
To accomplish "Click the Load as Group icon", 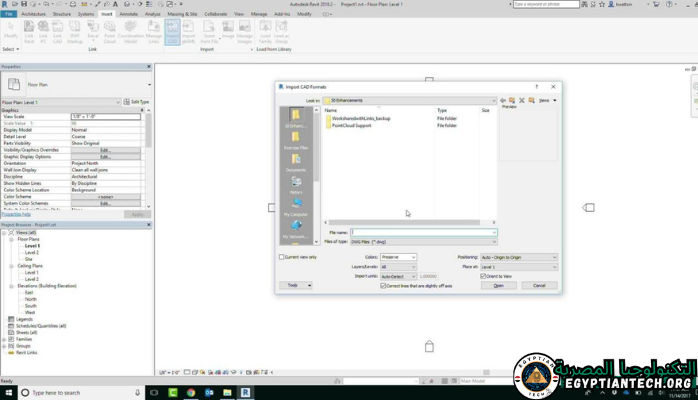I will tap(281, 32).
